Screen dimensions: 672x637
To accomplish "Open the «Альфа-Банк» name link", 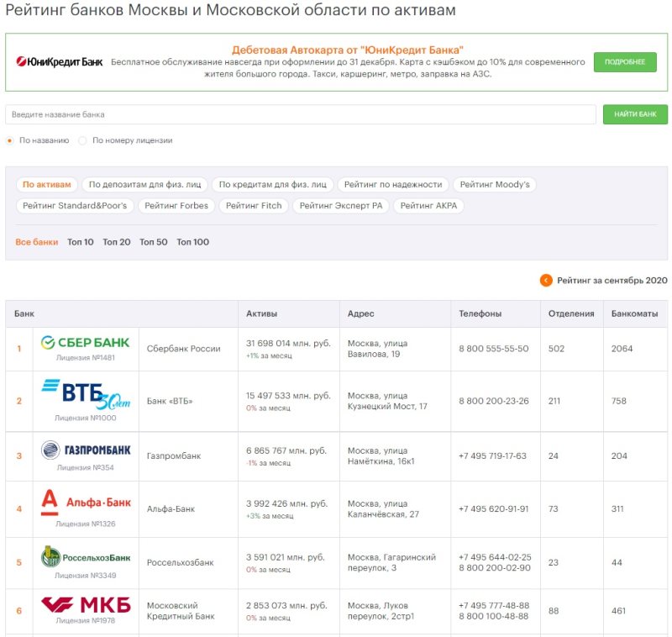I will (171, 508).
